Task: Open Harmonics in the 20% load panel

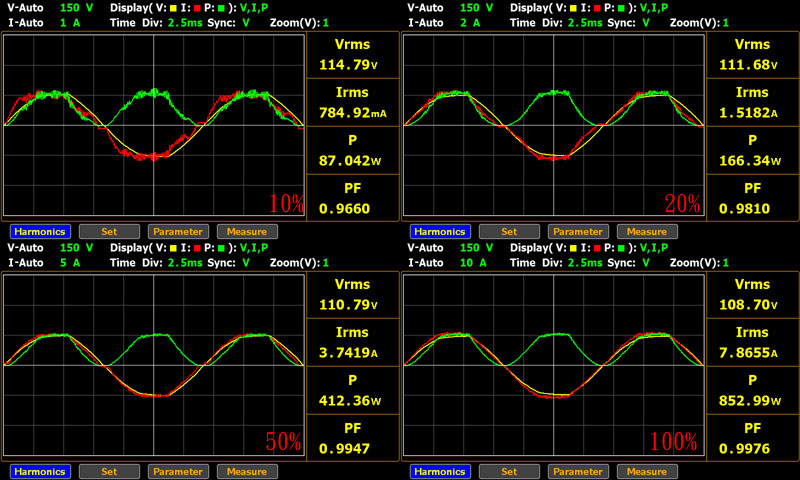Action: click(x=440, y=232)
